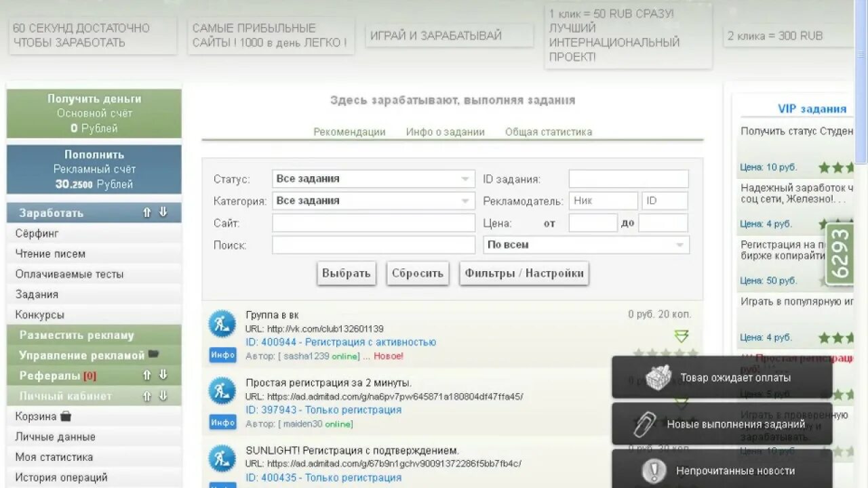
Task: Click author maiden30 link
Action: coord(302,424)
